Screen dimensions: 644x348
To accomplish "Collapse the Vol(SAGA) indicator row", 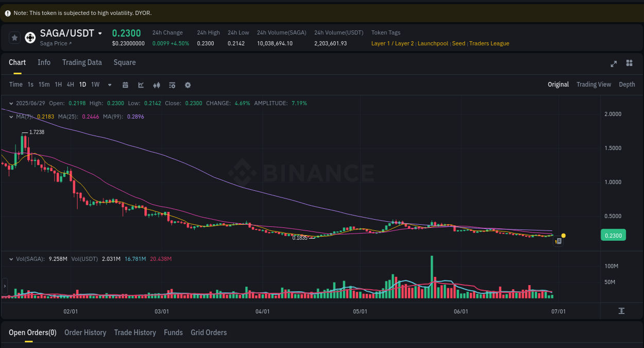I will pos(10,258).
